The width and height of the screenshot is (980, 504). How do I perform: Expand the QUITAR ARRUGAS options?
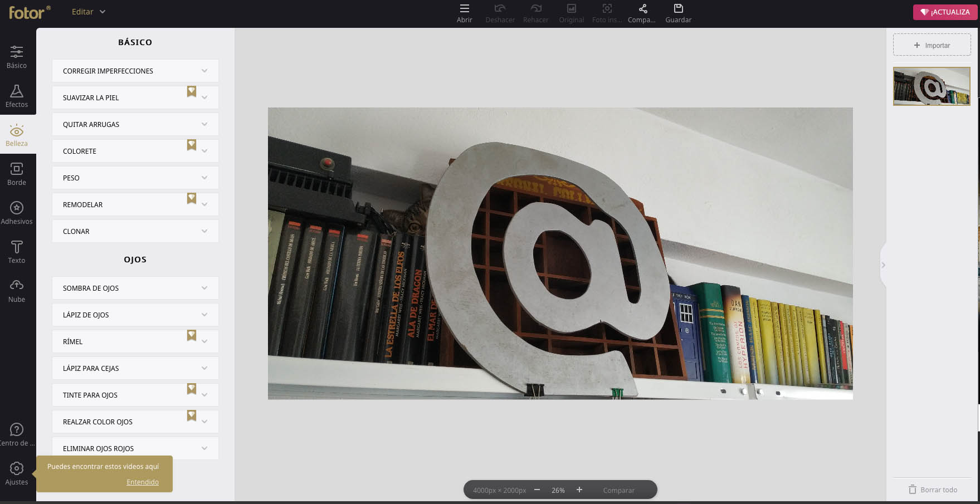click(x=135, y=124)
